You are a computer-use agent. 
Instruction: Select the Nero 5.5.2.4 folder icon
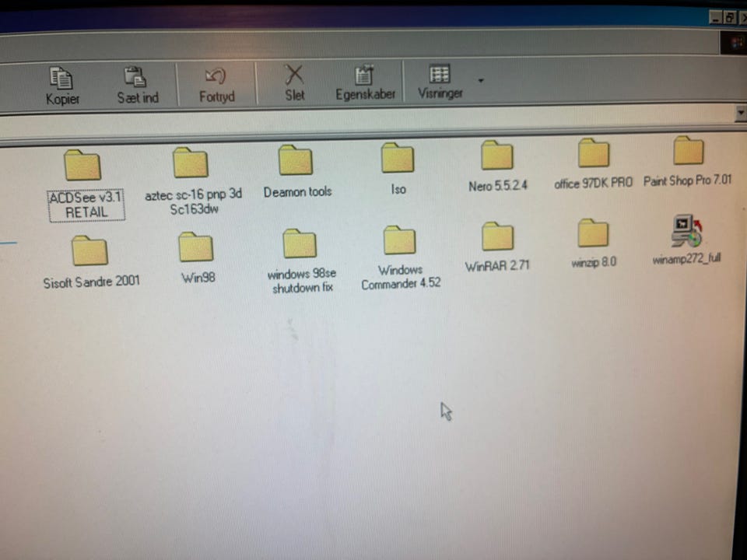tap(497, 155)
